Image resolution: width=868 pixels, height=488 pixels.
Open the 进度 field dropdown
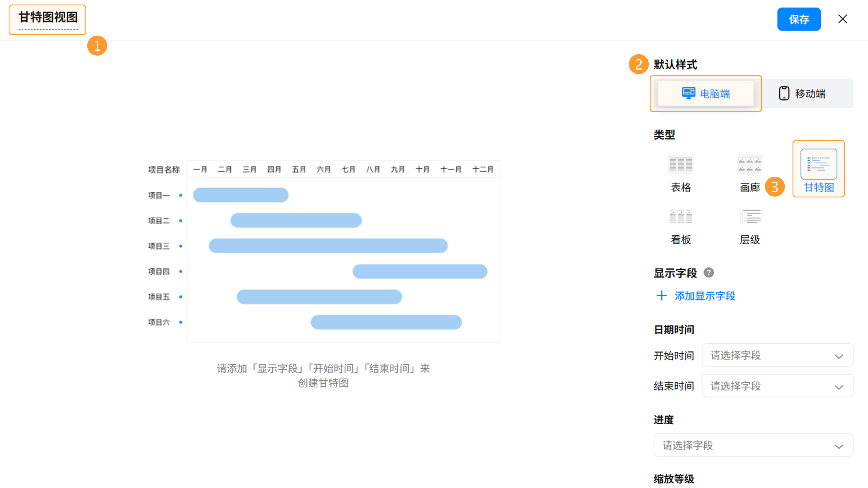753,445
